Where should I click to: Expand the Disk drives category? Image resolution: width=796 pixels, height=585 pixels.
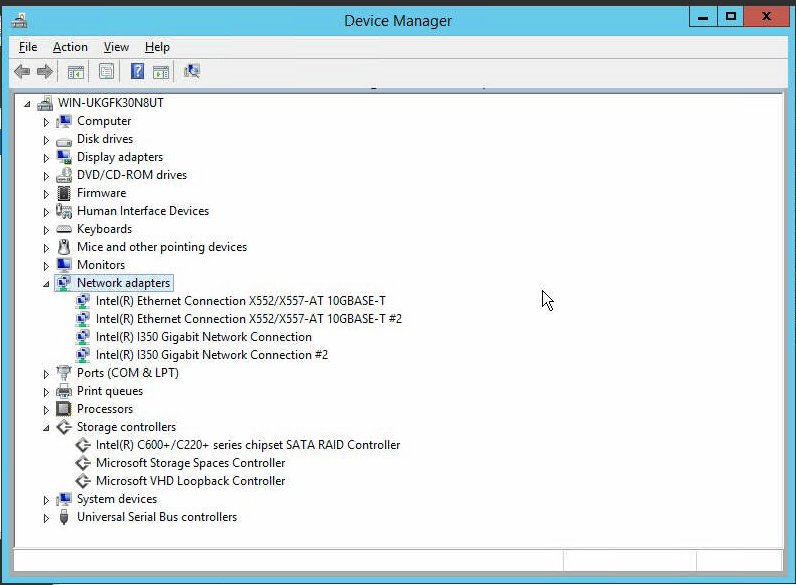click(x=46, y=140)
